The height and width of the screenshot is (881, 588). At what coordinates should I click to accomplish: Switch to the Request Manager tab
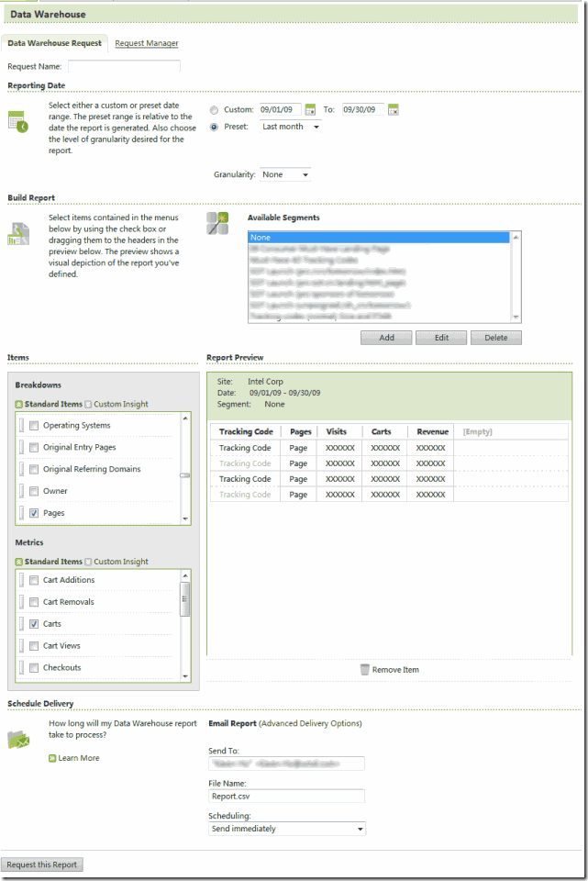147,43
